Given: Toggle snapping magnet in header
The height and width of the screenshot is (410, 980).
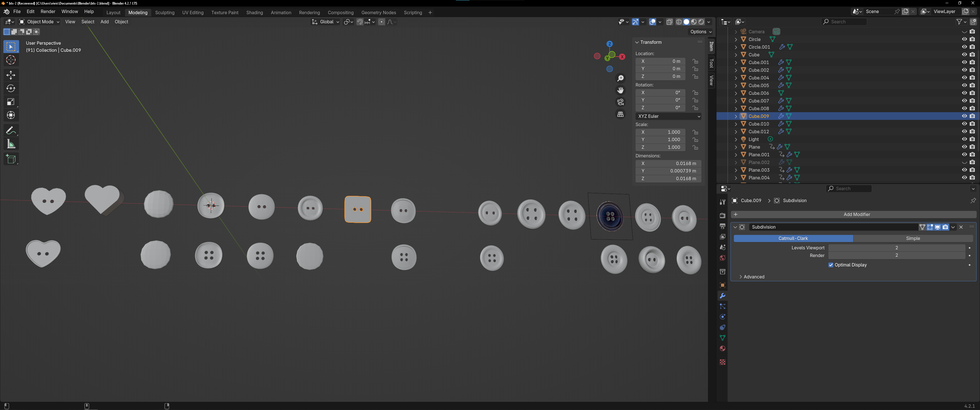Looking at the screenshot, I should pos(360,22).
